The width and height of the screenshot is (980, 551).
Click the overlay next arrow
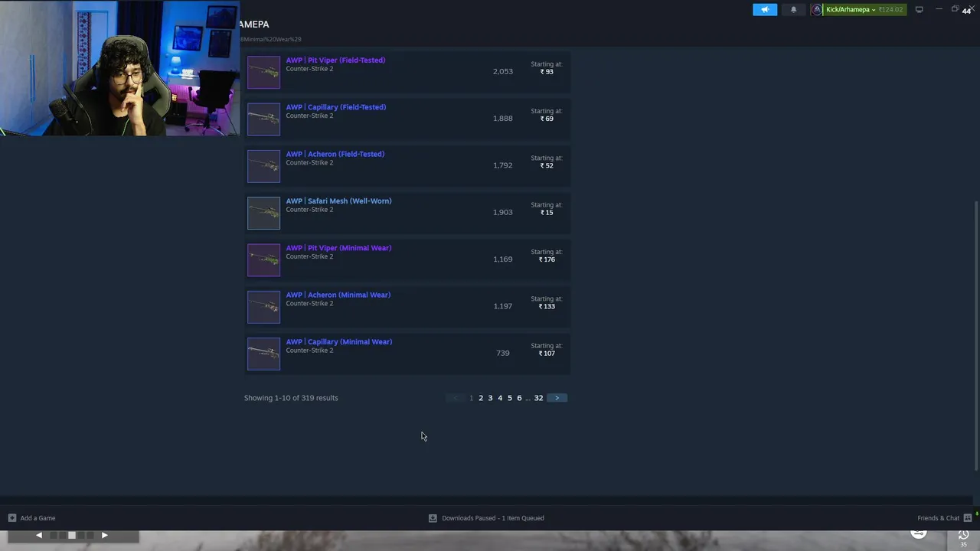click(x=104, y=535)
